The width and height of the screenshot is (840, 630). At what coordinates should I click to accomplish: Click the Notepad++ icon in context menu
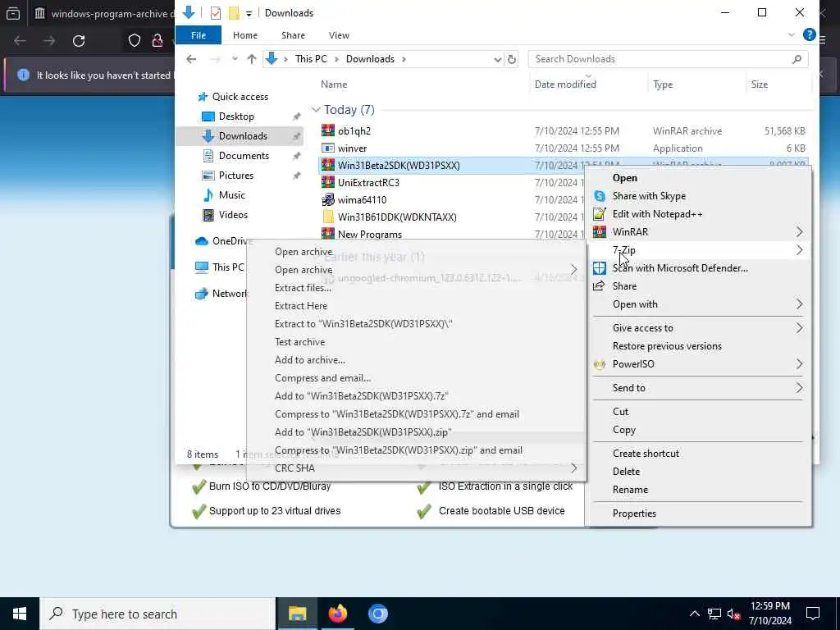(600, 214)
